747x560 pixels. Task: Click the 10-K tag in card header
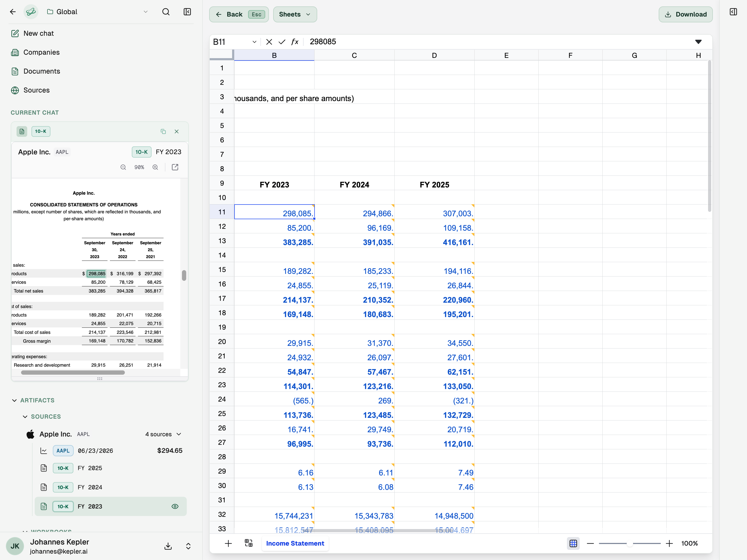[x=41, y=131]
